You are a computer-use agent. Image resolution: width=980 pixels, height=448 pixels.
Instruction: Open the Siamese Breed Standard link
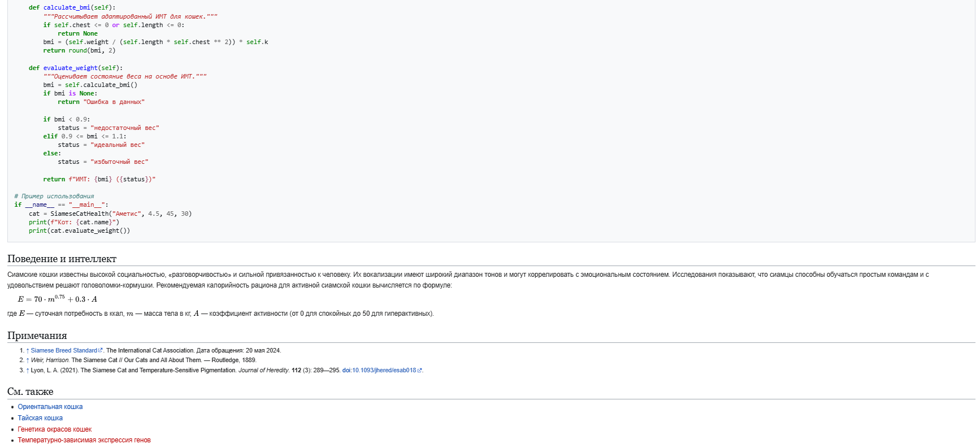point(64,351)
